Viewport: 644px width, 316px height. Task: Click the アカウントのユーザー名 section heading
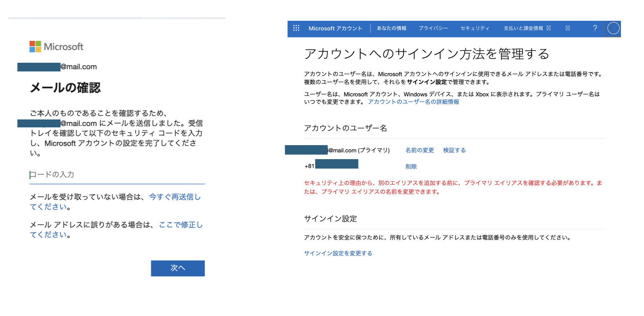(x=345, y=128)
